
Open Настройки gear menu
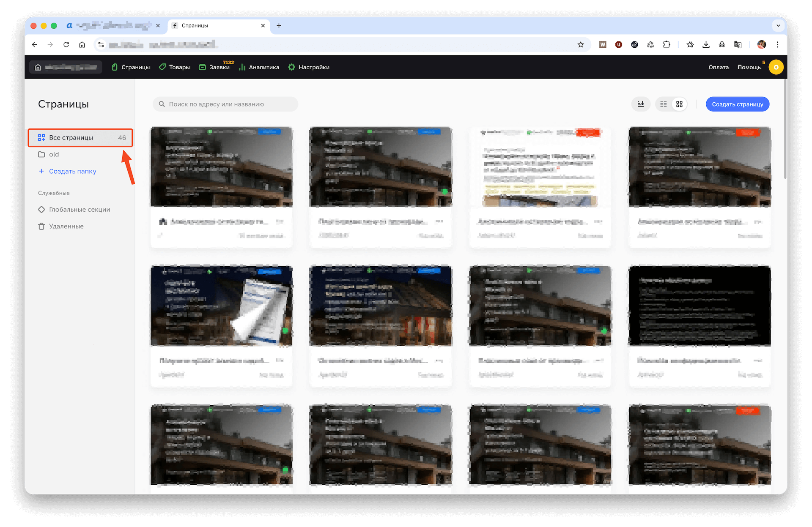click(309, 67)
